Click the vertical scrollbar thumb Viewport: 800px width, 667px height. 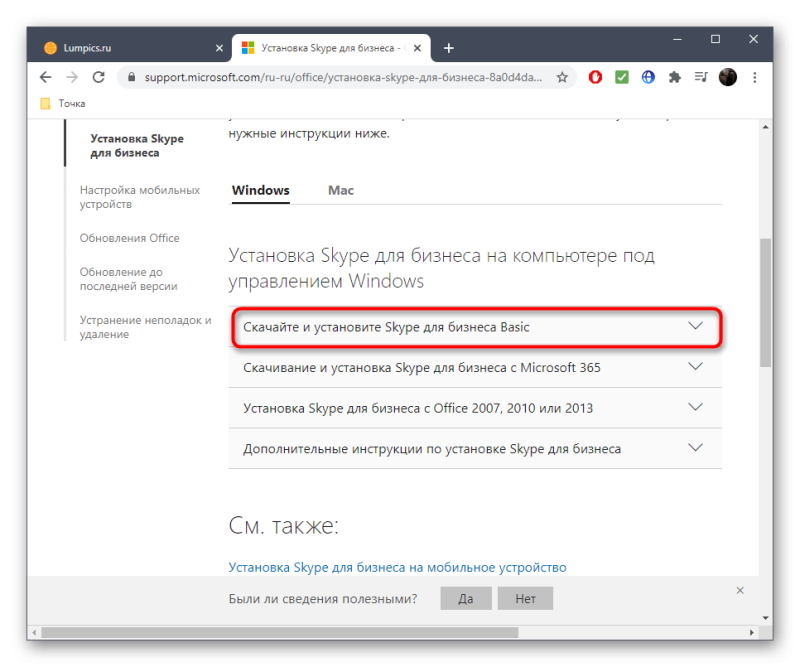(x=765, y=302)
